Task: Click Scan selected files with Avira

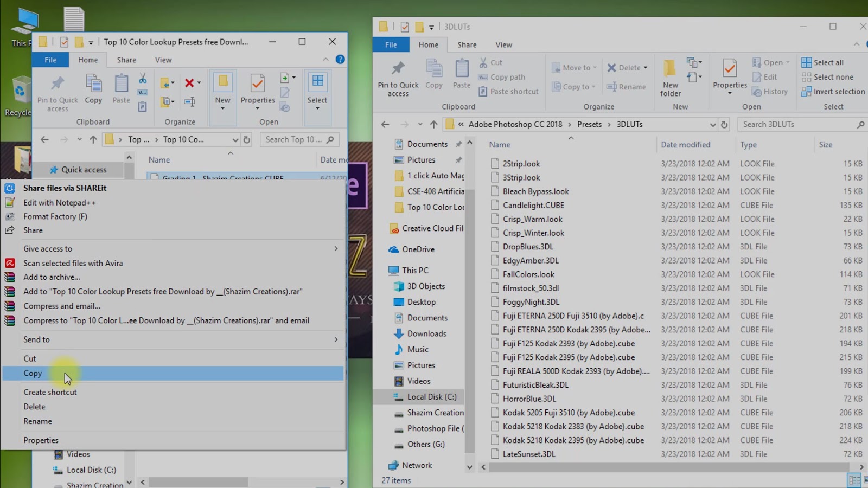Action: 173,263
